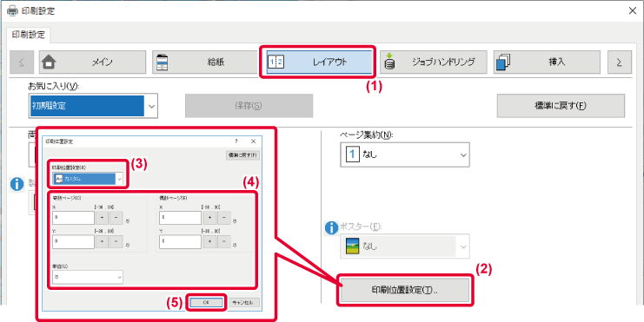
Task: Go to the 挿入 tab
Action: coord(547,62)
